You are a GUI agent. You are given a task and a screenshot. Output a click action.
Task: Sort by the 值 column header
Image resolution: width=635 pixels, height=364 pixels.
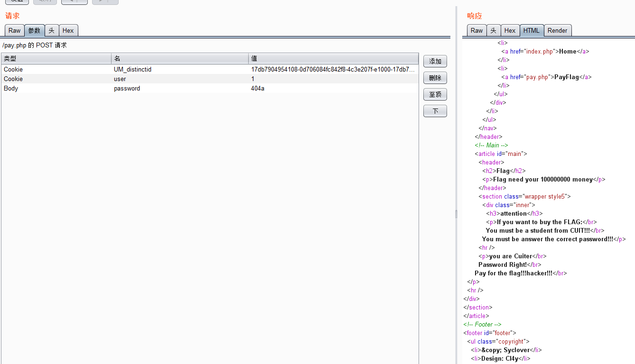333,59
